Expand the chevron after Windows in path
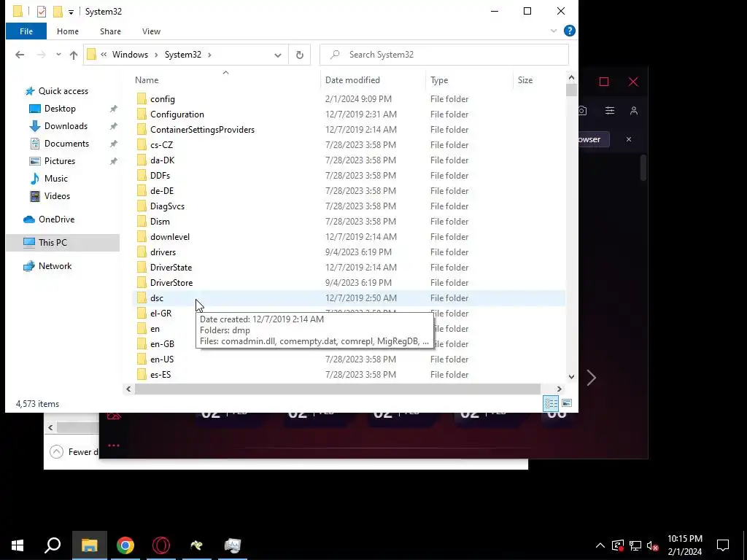This screenshot has height=560, width=747. [x=156, y=55]
